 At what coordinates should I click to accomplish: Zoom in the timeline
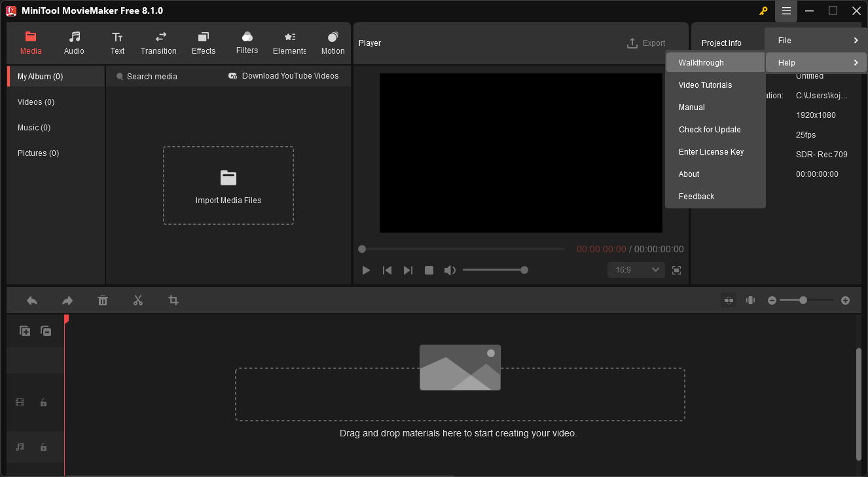pyautogui.click(x=845, y=300)
